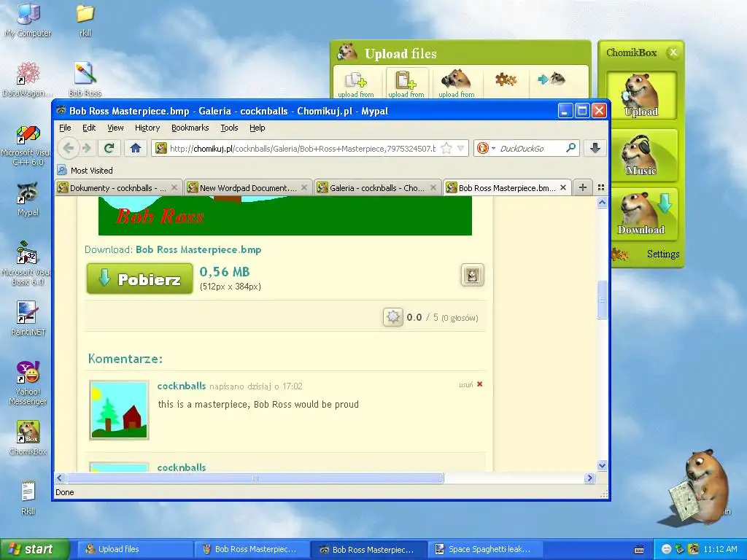Click vertical scrollbar up arrow

(602, 203)
